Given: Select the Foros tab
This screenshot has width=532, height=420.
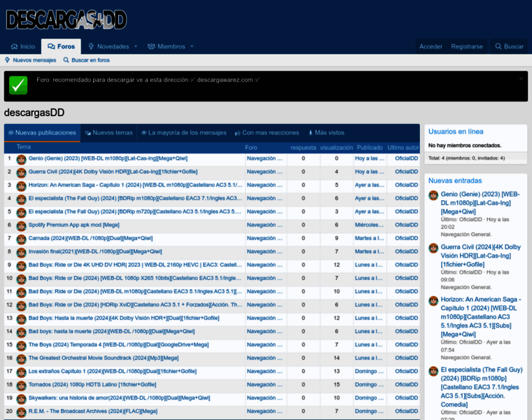Looking at the screenshot, I should 61,46.
